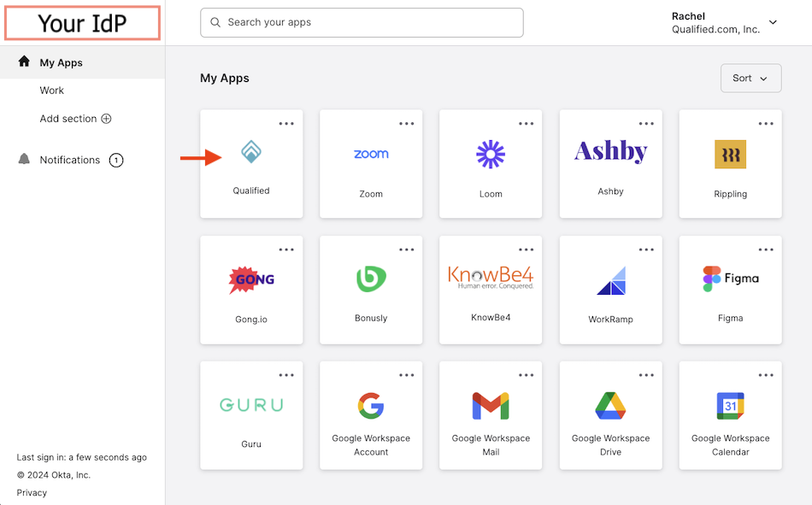Click the Qualified app name label
The height and width of the screenshot is (505, 812).
pos(251,191)
